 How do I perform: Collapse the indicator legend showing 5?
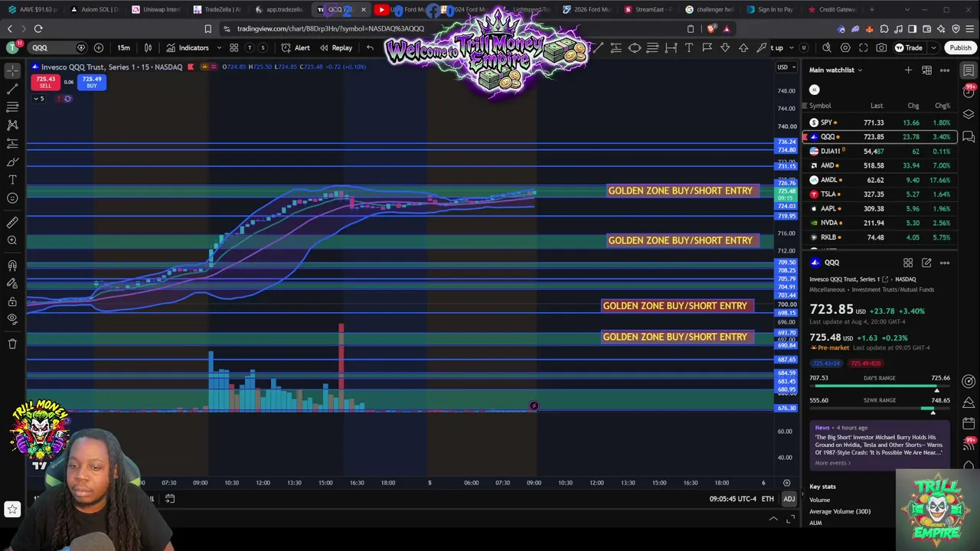click(x=39, y=99)
